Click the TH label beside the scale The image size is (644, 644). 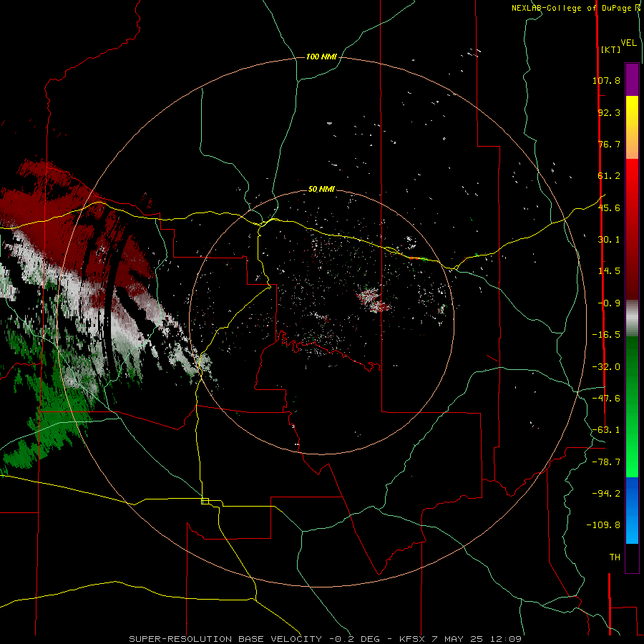click(615, 557)
